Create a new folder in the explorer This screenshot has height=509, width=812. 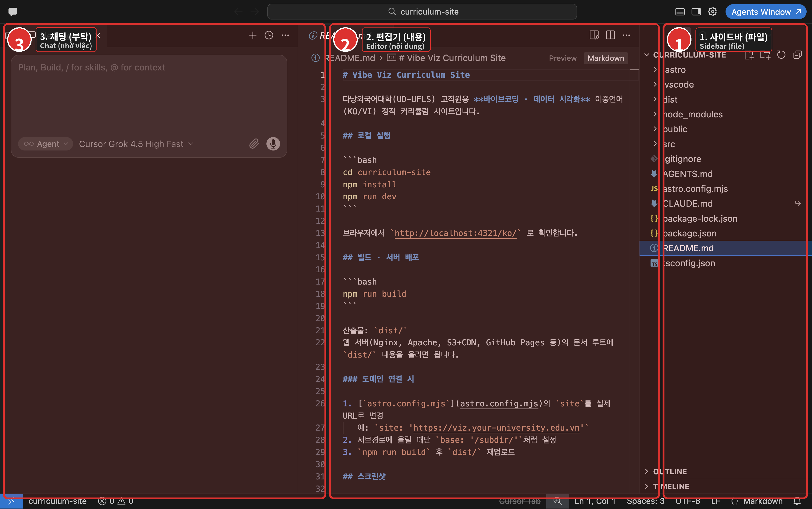(x=765, y=55)
